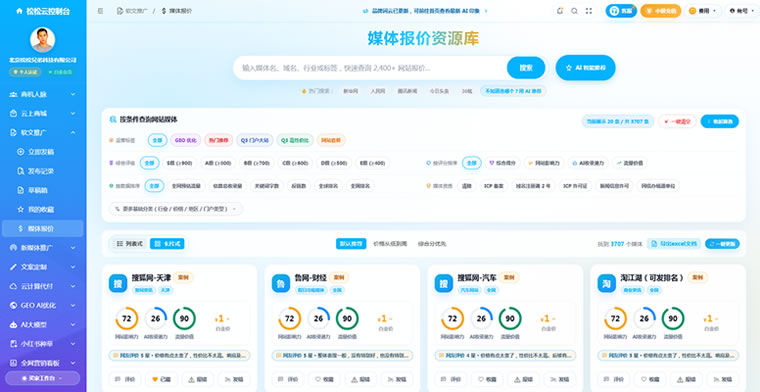Click the 导出excel文档 button
The height and width of the screenshot is (392, 760).
click(x=674, y=244)
